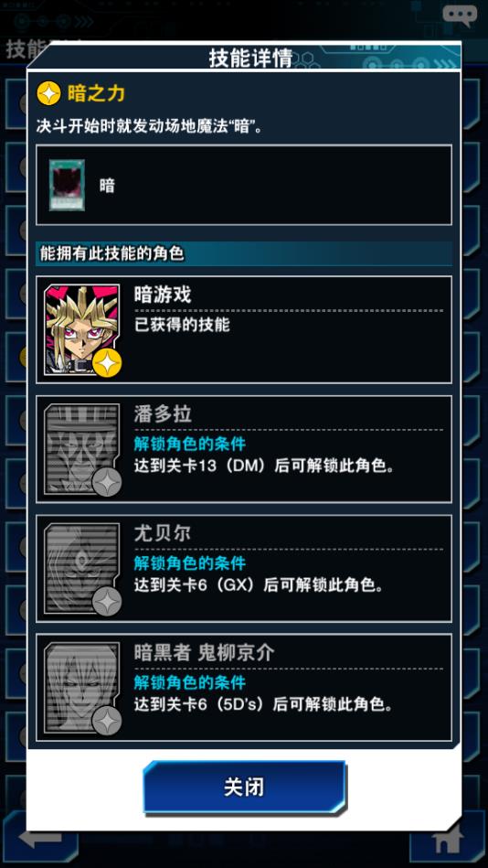This screenshot has width=488, height=868.
Task: Tap 解锁角色的条件 under 鬼柳京介
Action: click(189, 682)
